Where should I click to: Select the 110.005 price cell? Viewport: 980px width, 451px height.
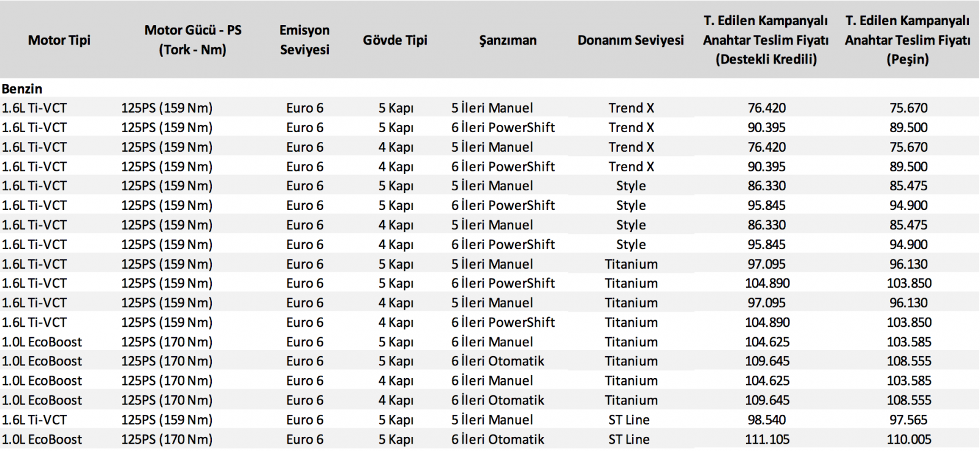909,439
